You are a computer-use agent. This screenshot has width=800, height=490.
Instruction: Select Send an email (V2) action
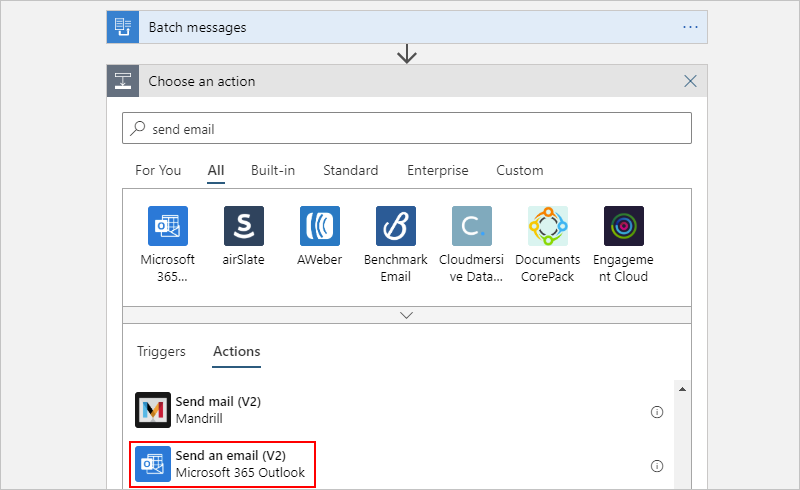pyautogui.click(x=222, y=464)
